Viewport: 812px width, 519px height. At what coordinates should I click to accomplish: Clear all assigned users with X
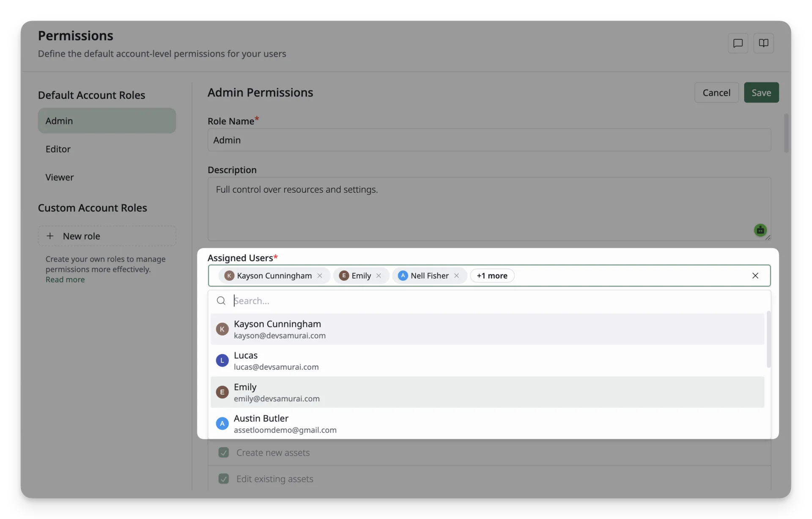point(755,276)
